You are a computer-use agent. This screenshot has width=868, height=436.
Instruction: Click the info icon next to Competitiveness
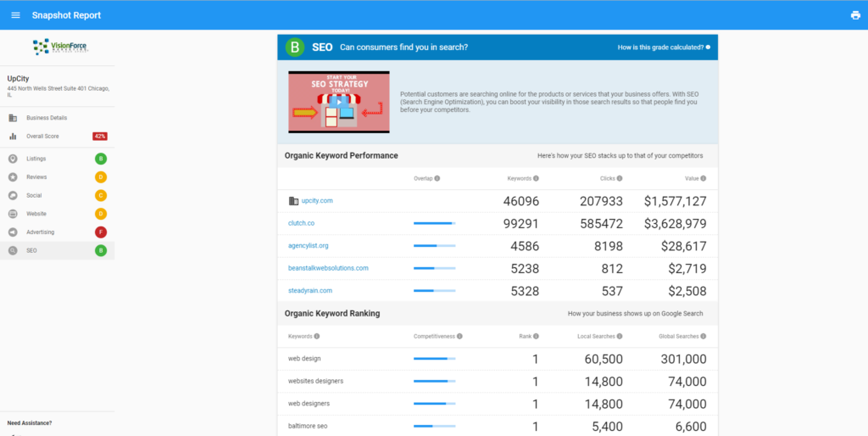[x=459, y=336]
